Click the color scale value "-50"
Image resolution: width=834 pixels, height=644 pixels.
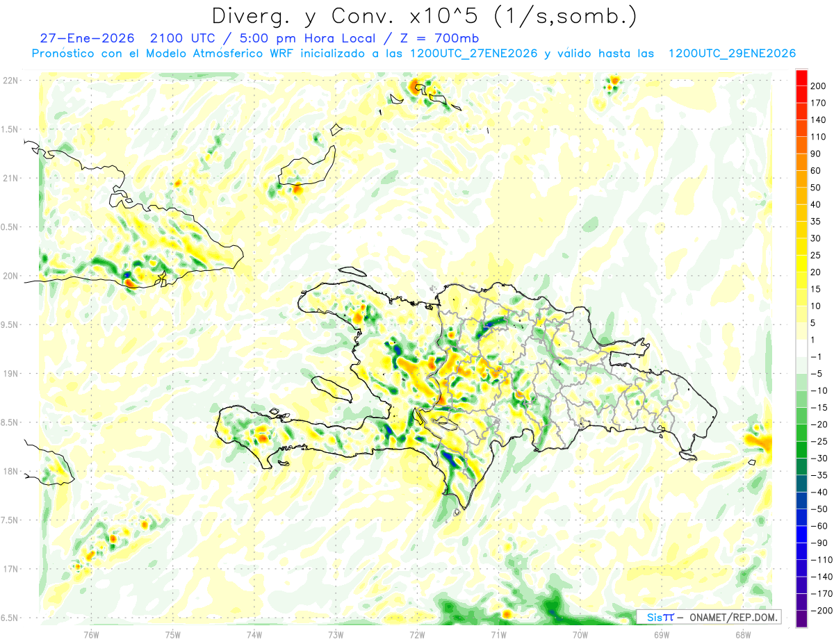[x=819, y=509]
